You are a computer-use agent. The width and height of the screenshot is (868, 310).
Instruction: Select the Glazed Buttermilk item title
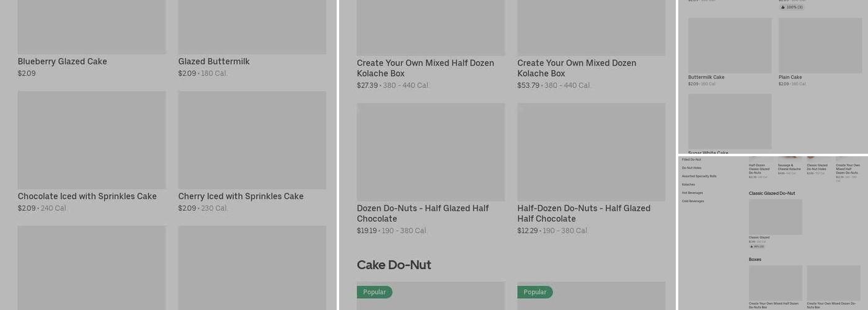point(214,61)
